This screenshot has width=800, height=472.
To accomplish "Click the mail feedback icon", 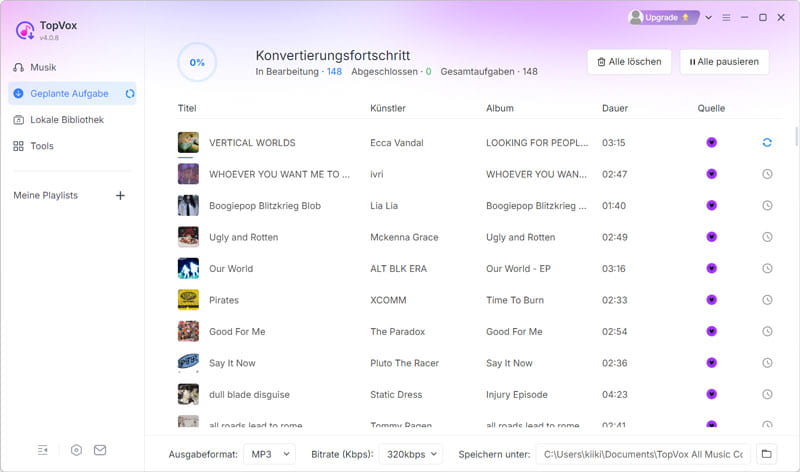I will 100,450.
